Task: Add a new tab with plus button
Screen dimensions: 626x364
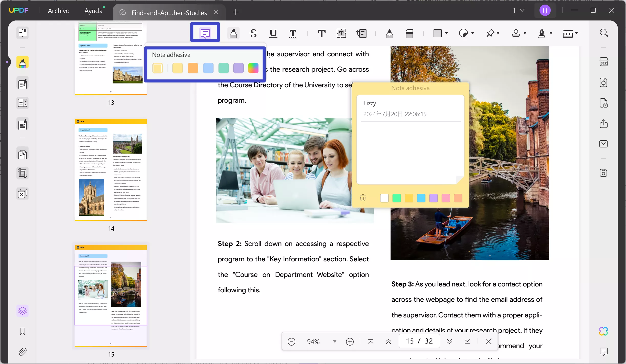Action: [x=236, y=12]
